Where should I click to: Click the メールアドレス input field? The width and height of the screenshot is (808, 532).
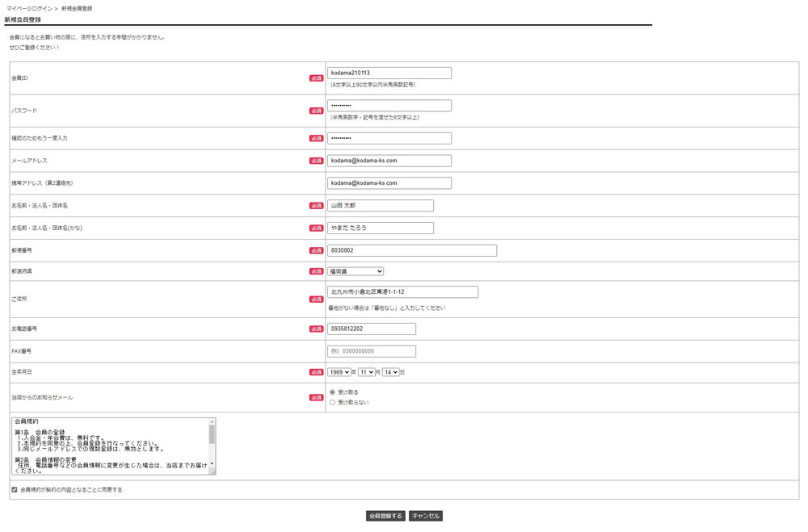point(389,161)
